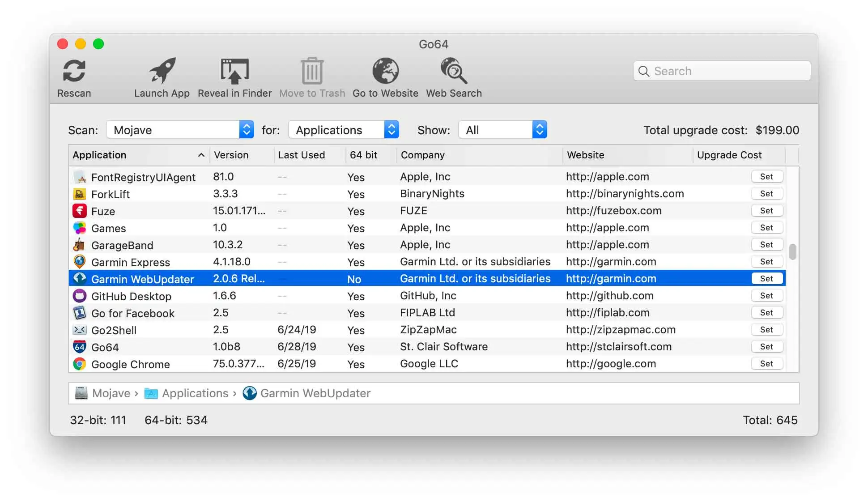
Task: Click the Go to Website globe icon
Action: (x=385, y=71)
